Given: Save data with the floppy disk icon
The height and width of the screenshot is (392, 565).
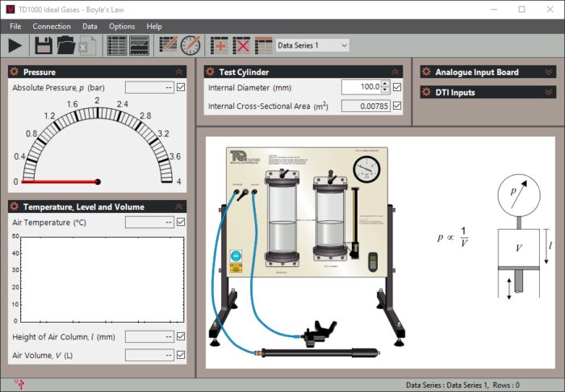Looking at the screenshot, I should pyautogui.click(x=44, y=46).
